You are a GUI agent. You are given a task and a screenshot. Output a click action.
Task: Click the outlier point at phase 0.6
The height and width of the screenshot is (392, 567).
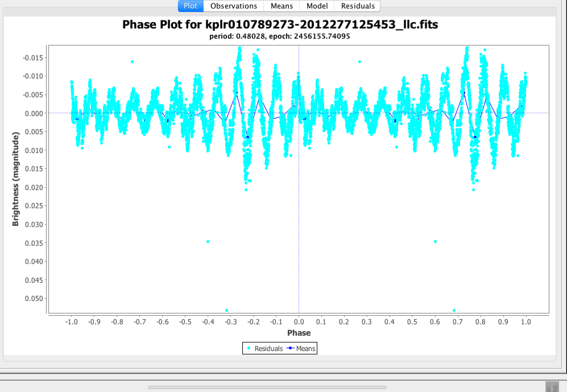pyautogui.click(x=435, y=242)
